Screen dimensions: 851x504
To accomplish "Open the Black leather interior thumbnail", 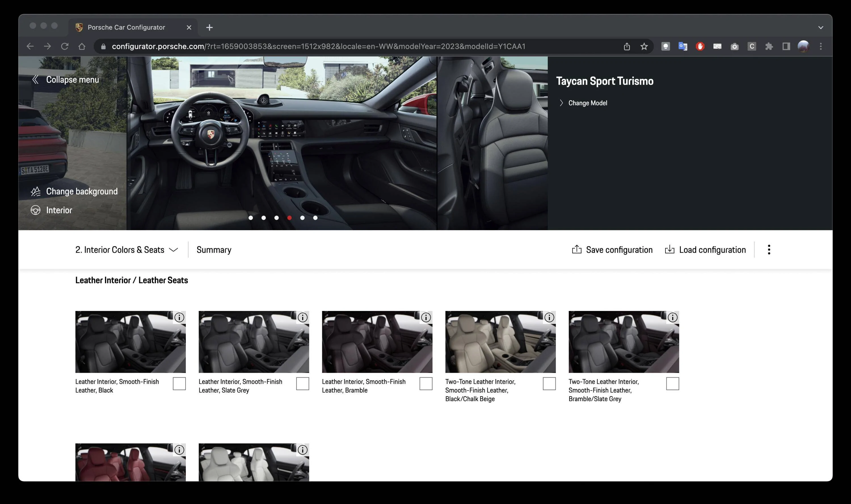I will [130, 342].
